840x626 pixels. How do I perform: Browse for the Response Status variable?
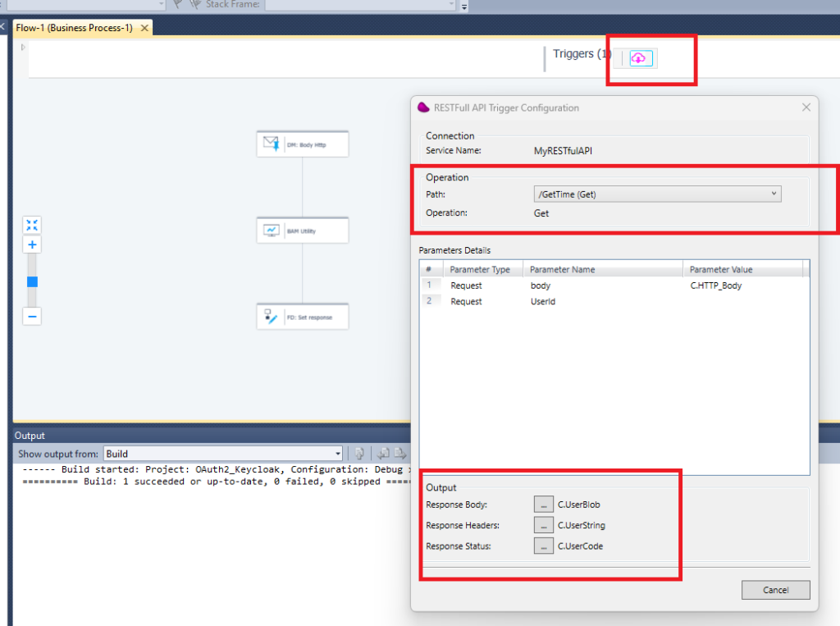(x=543, y=546)
